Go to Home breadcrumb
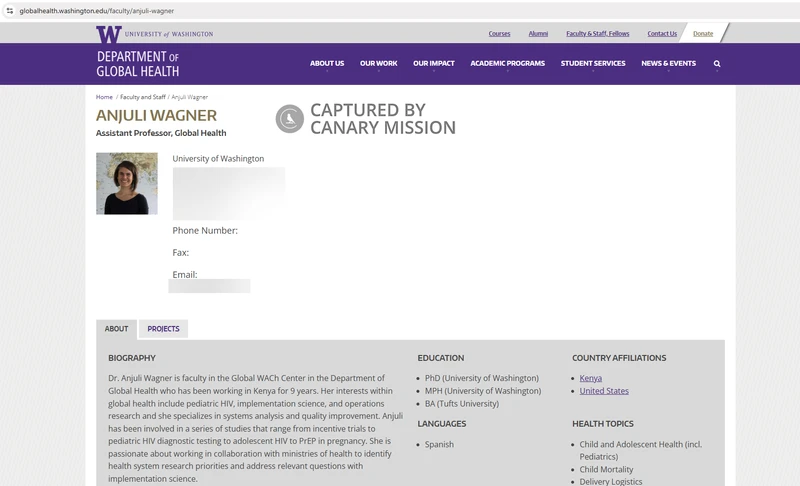 pos(104,97)
